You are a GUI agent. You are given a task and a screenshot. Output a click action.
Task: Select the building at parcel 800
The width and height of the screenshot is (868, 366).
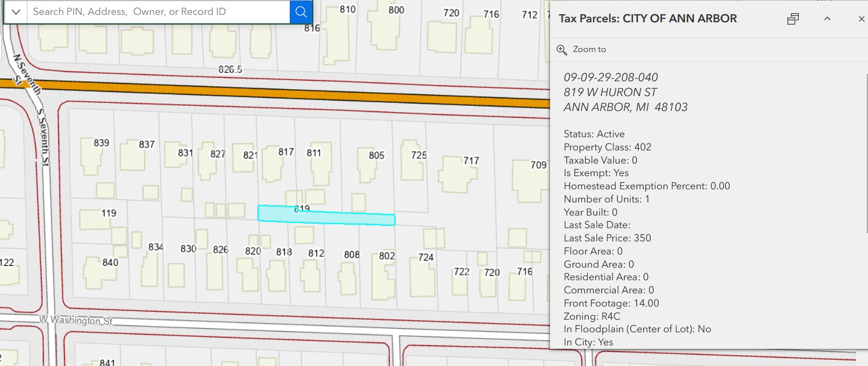(383, 29)
